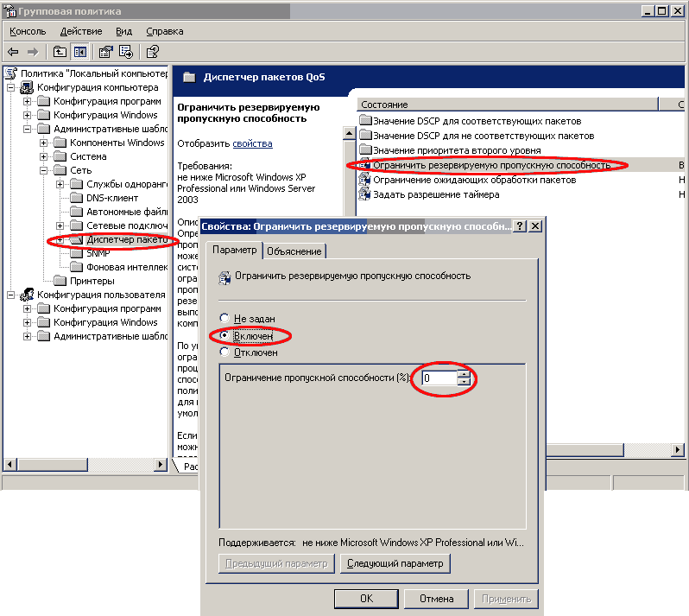Click the description pane scroll-up arrow
Screen dimensions: 689x616
click(349, 133)
